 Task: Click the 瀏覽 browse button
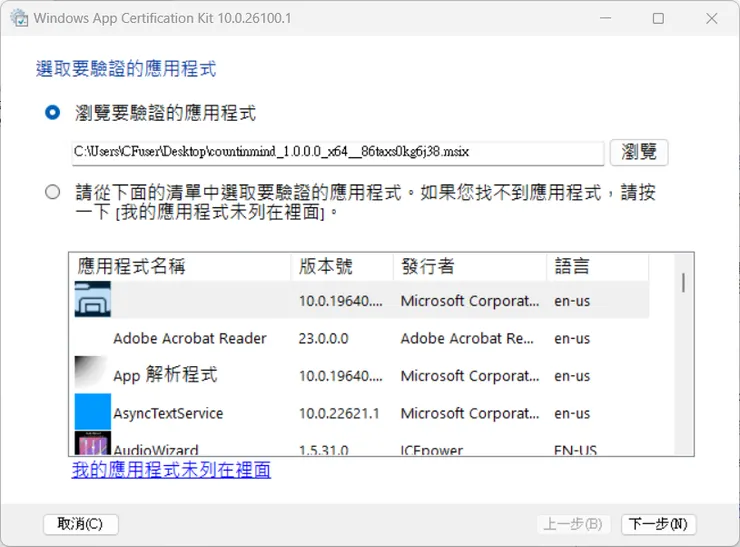639,152
